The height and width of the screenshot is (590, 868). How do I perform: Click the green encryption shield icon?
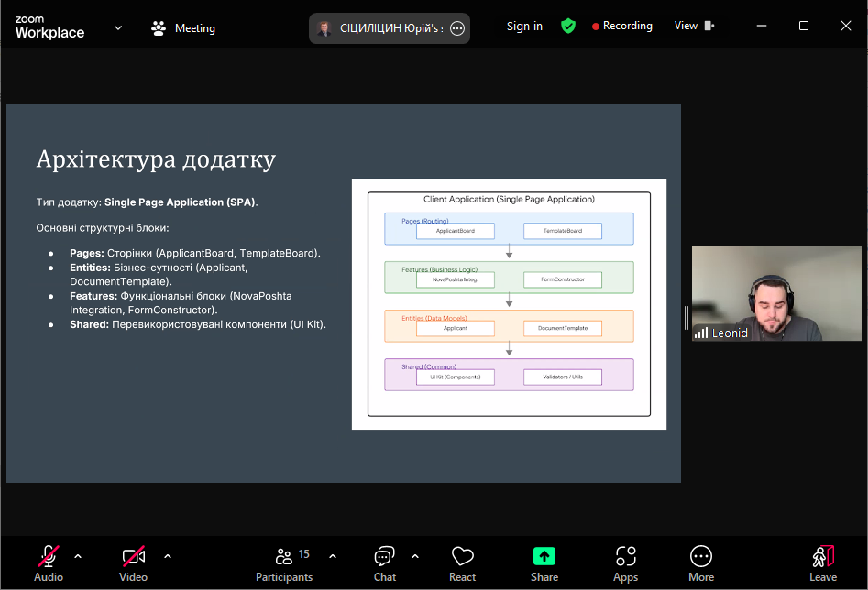tap(568, 27)
